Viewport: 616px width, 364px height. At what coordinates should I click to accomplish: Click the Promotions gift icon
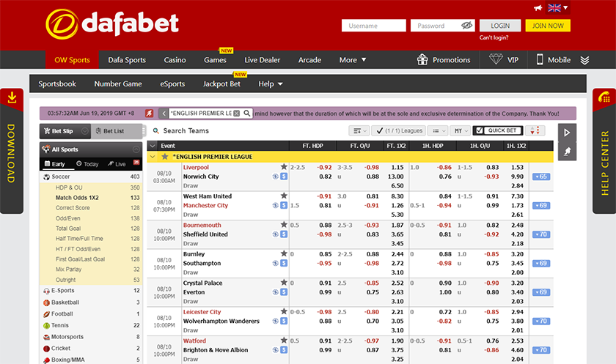[x=422, y=60]
